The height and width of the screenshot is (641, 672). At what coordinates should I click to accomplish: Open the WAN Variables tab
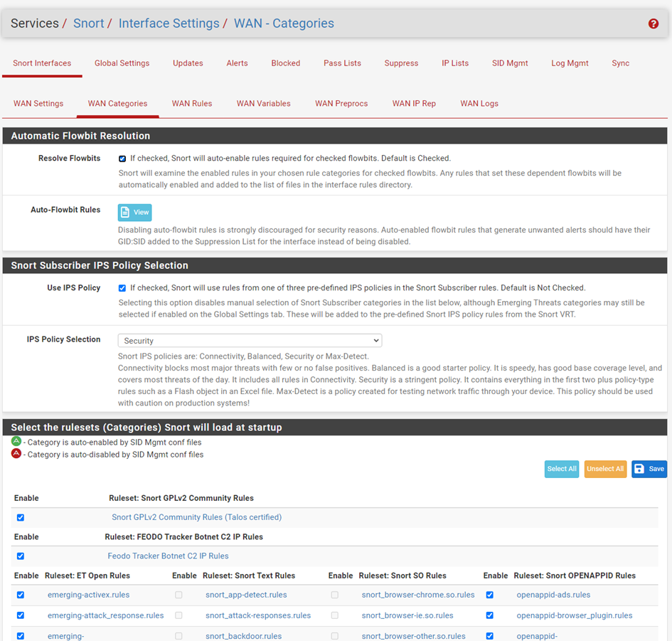[264, 103]
